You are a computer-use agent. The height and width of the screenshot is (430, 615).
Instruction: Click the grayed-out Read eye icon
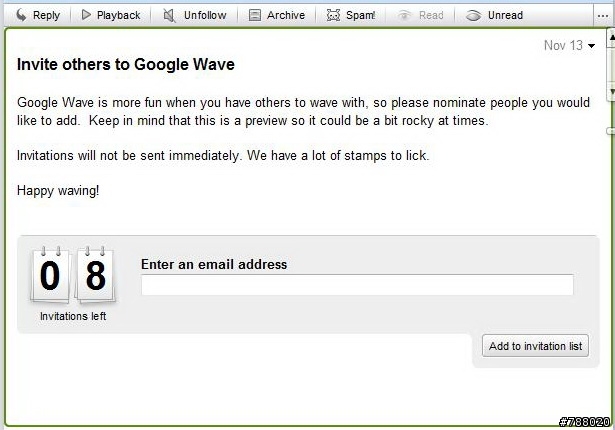point(404,15)
